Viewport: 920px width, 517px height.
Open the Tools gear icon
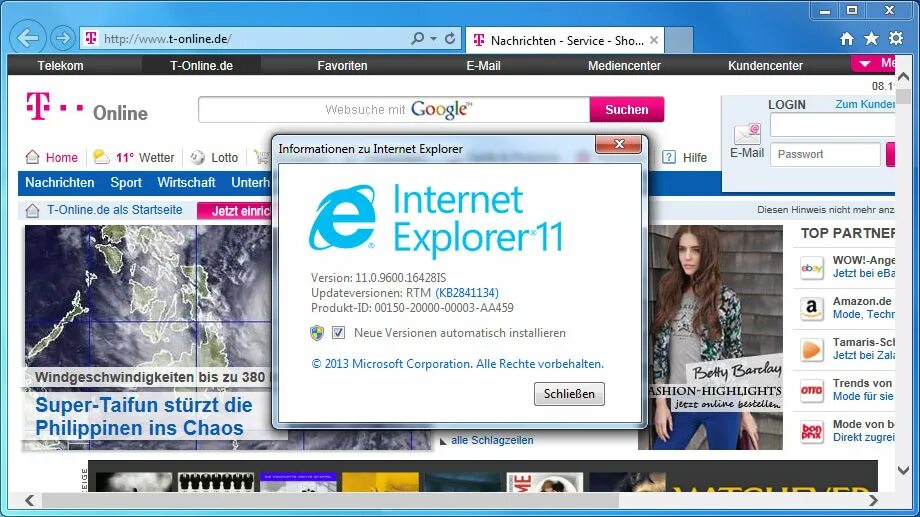click(x=896, y=39)
